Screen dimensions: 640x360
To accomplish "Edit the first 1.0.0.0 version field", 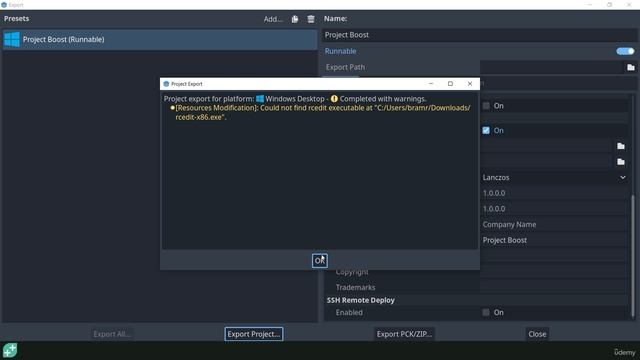I will (x=554, y=193).
